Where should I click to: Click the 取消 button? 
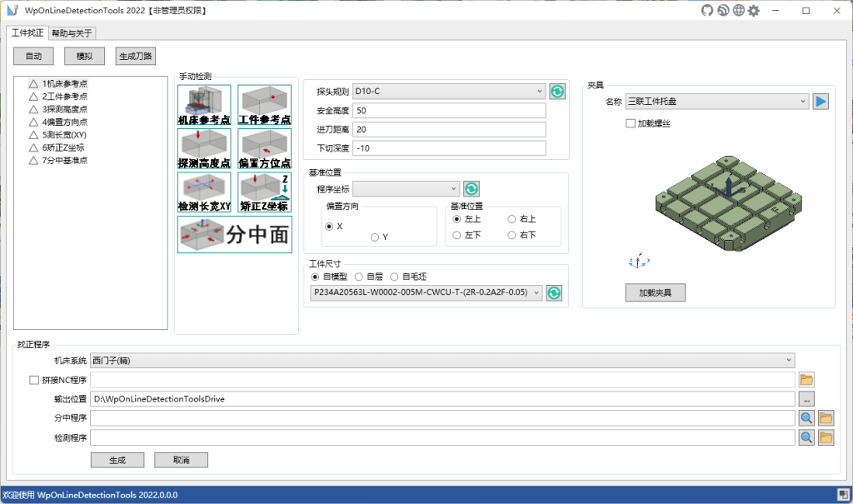pyautogui.click(x=181, y=460)
